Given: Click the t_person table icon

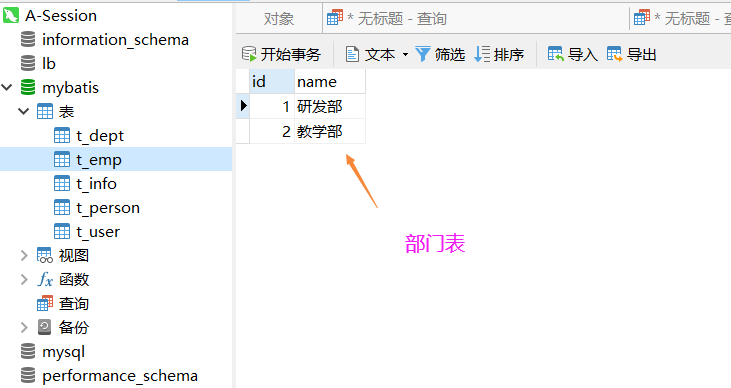Looking at the screenshot, I should click(62, 208).
